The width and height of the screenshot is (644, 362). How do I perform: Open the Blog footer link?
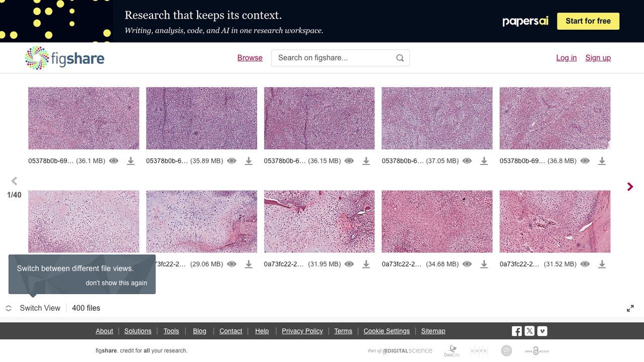[x=200, y=331]
